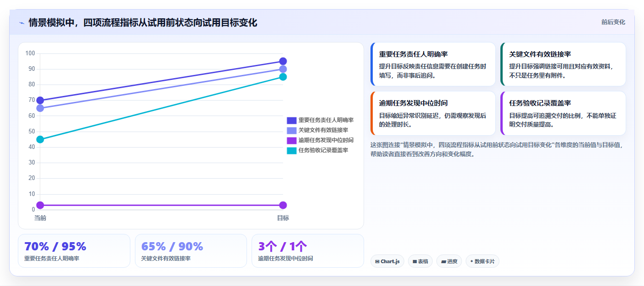The height and width of the screenshot is (286, 644).
Task: Click legend text 关键文件有效链接率
Action: 323,130
